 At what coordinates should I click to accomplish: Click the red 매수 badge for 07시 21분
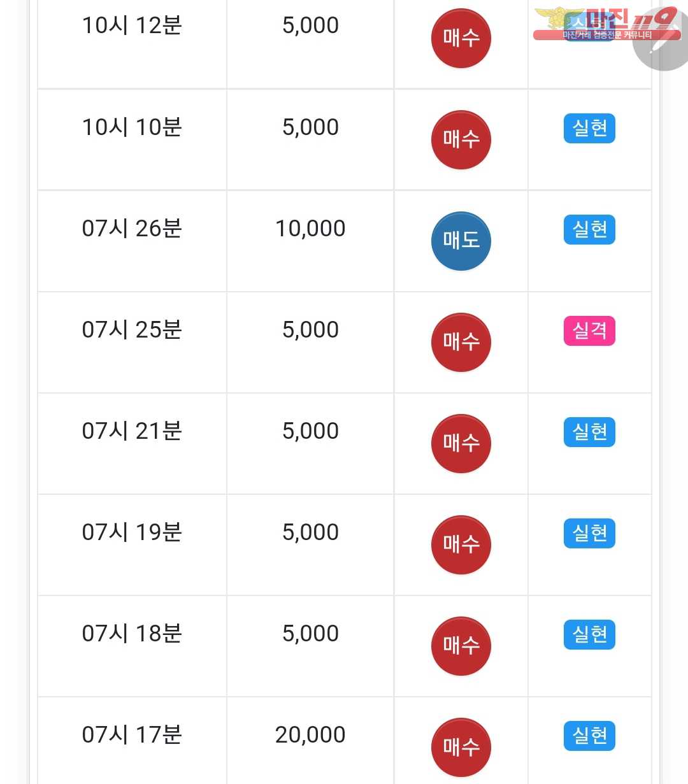(461, 443)
